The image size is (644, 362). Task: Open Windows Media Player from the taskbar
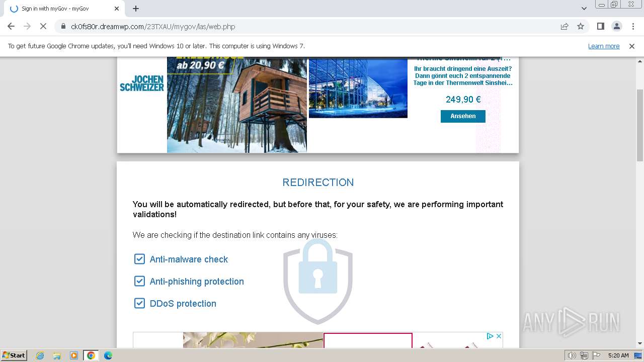(x=74, y=355)
